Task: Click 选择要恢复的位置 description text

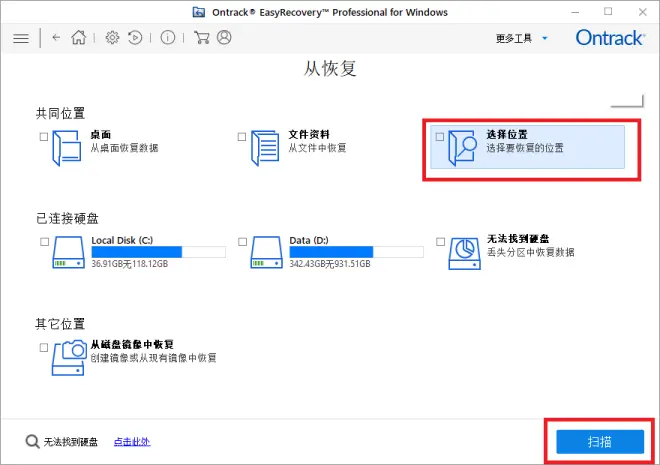Action: coord(524,148)
